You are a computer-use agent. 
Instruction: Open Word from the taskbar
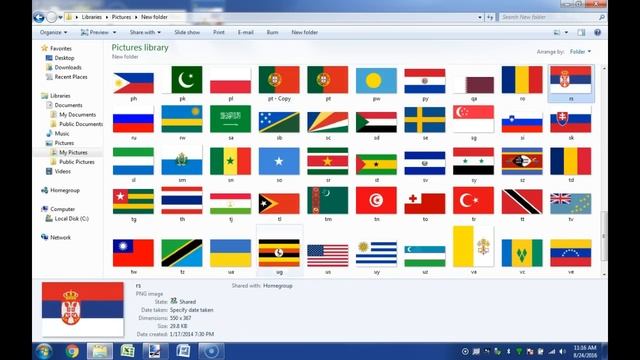[x=183, y=351]
